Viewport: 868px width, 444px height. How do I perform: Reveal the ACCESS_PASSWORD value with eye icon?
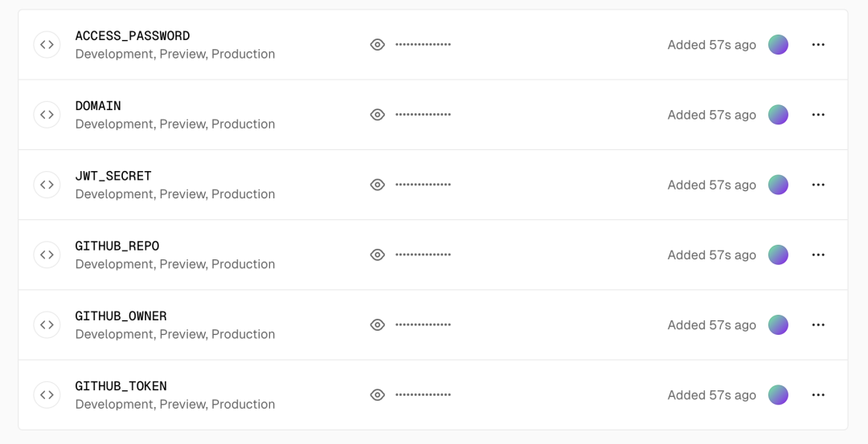[x=378, y=45]
